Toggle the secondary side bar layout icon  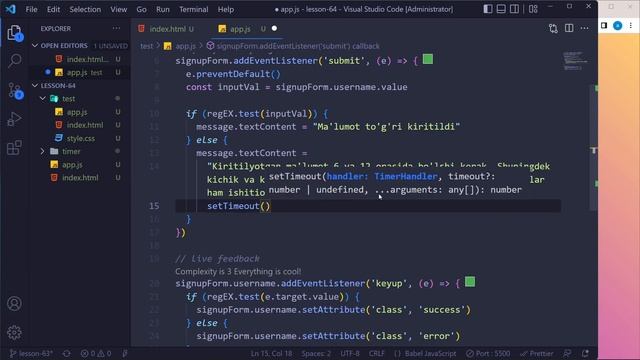514,9
